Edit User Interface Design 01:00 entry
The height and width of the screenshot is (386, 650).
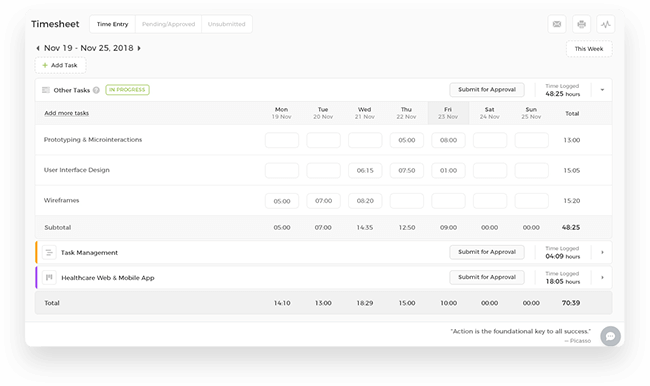[448, 170]
